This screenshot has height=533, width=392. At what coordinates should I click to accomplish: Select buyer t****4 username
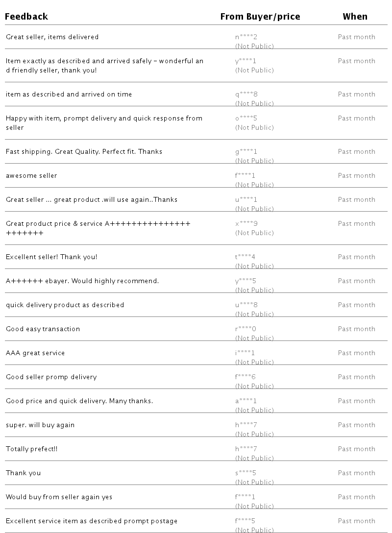click(x=245, y=257)
